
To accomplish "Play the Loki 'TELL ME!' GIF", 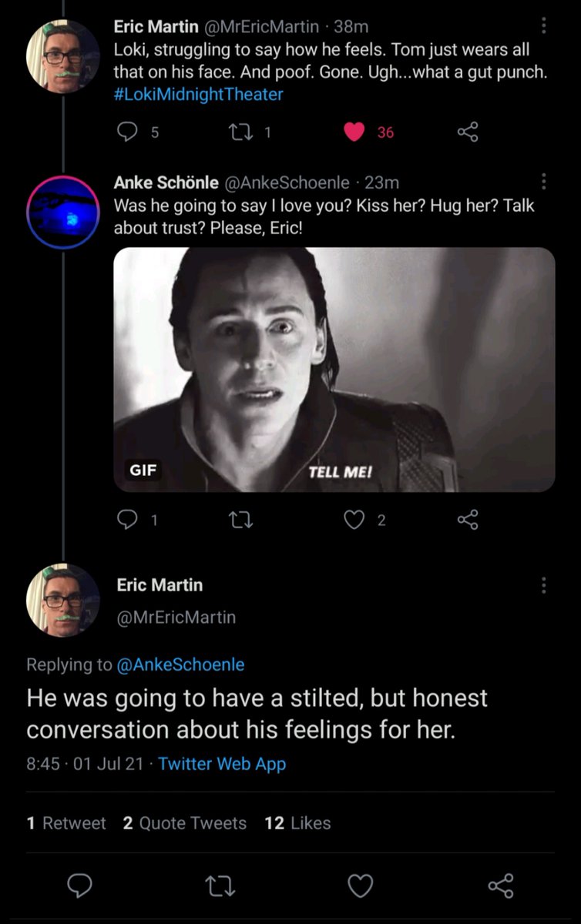I will click(334, 370).
